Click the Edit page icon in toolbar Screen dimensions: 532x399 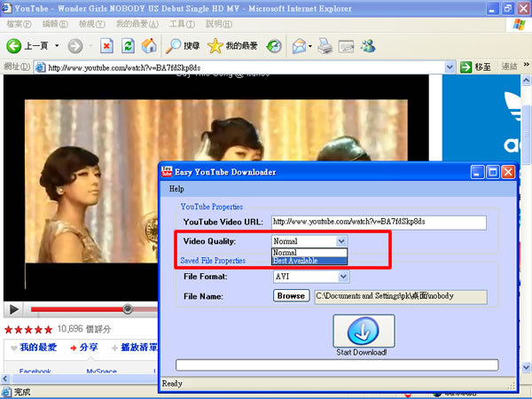[346, 46]
